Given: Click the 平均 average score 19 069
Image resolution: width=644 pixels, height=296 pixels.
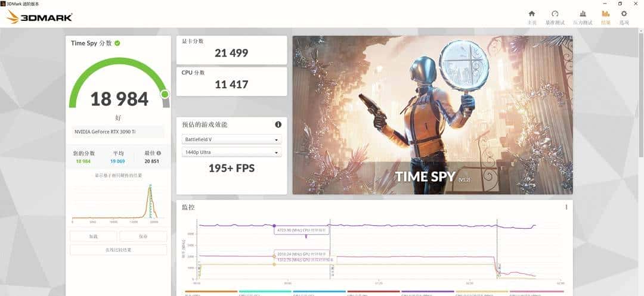Looking at the screenshot, I should click(117, 161).
